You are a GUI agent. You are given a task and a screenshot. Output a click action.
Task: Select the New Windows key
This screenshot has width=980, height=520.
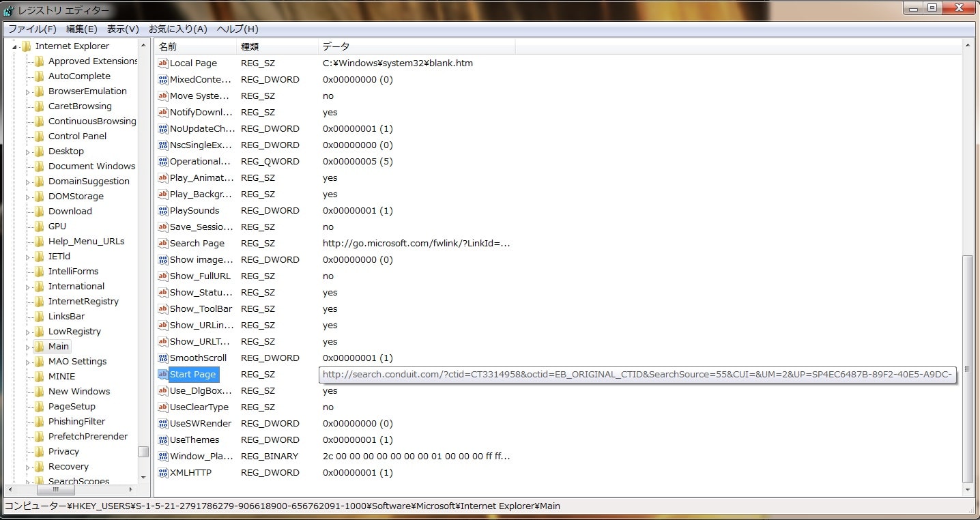coord(79,391)
